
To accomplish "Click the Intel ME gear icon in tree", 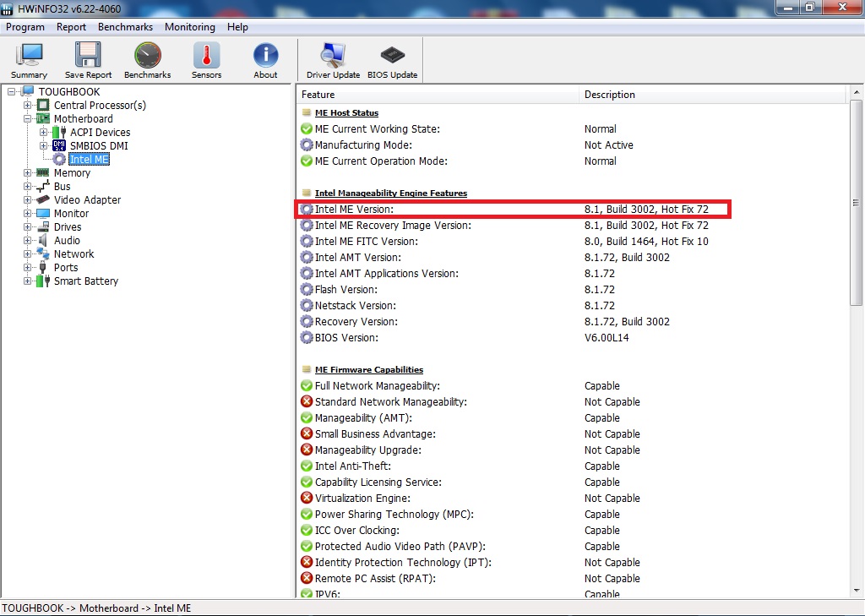I will [59, 159].
